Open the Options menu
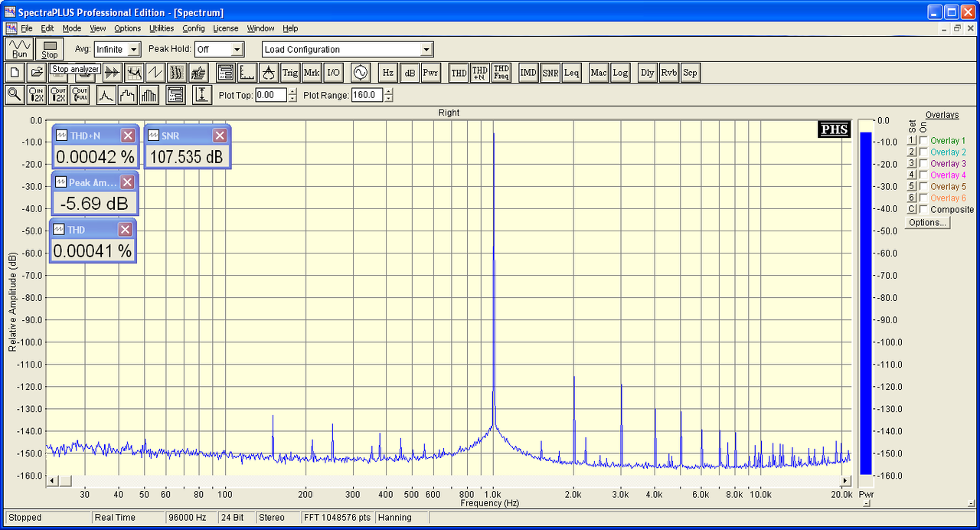The image size is (980, 530). [127, 28]
